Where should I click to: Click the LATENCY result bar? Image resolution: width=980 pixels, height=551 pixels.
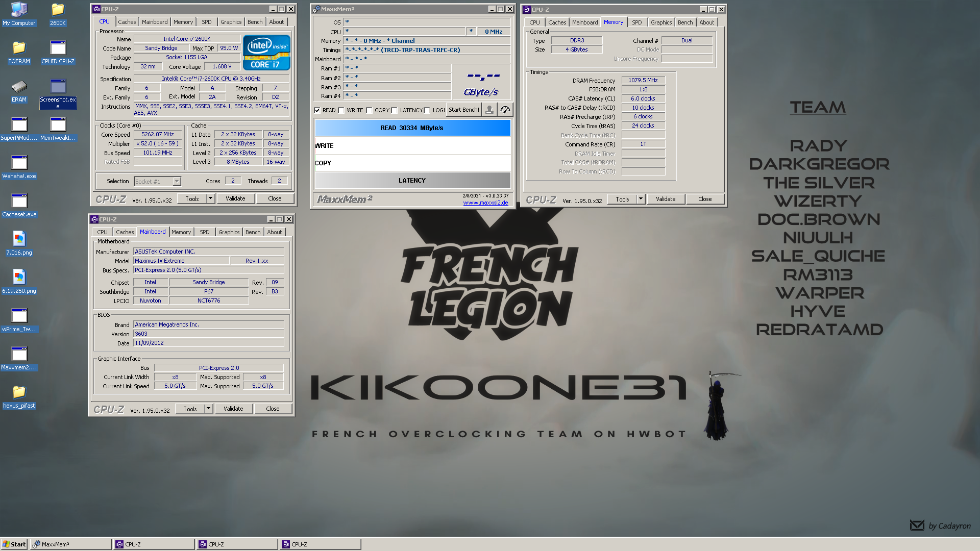[x=412, y=180]
